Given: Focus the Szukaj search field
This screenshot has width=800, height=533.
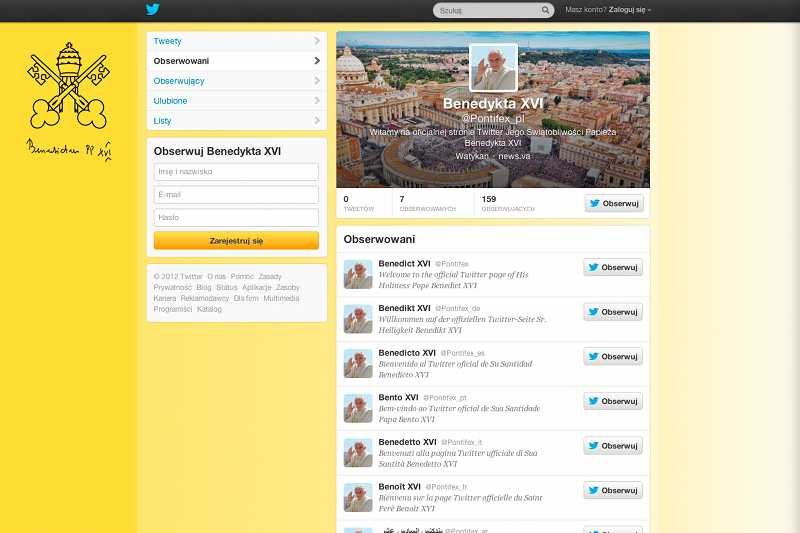Looking at the screenshot, I should point(493,10).
